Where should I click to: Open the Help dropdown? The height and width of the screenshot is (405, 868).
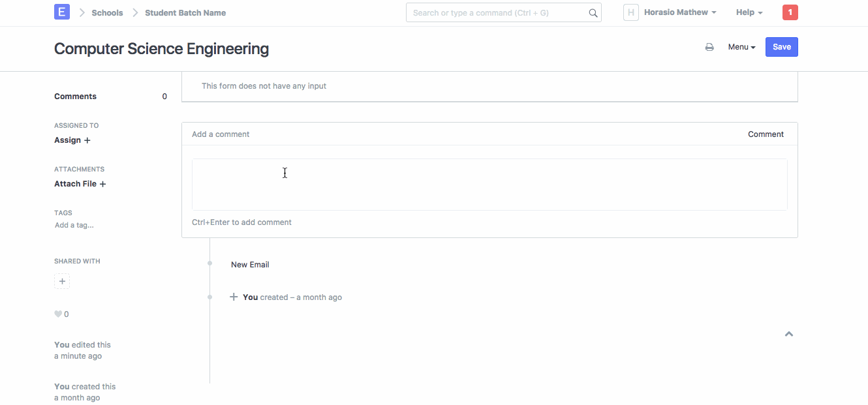click(x=749, y=12)
